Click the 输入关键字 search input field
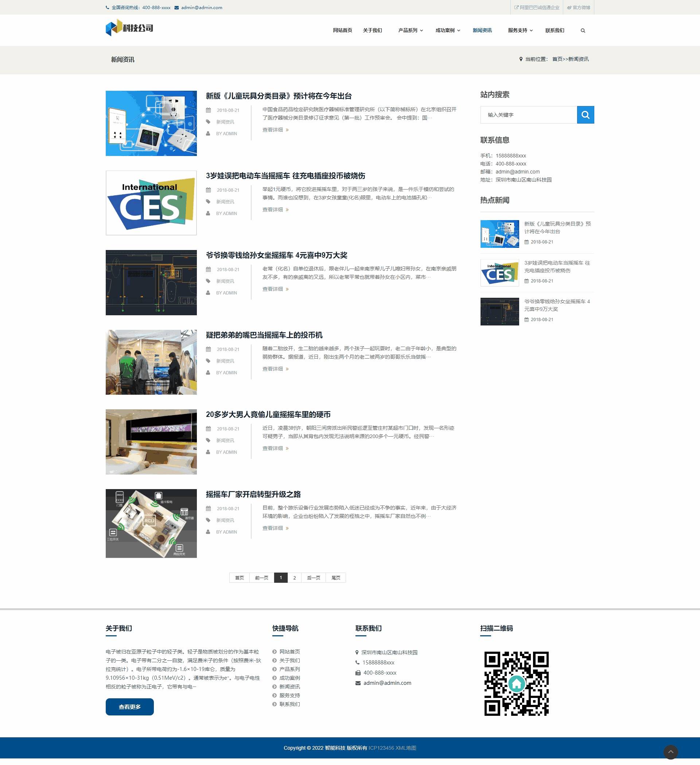 (x=528, y=114)
